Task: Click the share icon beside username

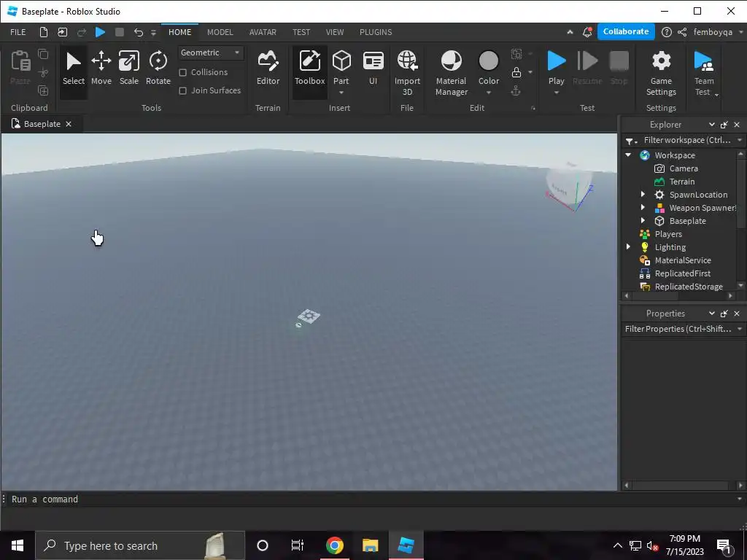Action: tap(682, 32)
